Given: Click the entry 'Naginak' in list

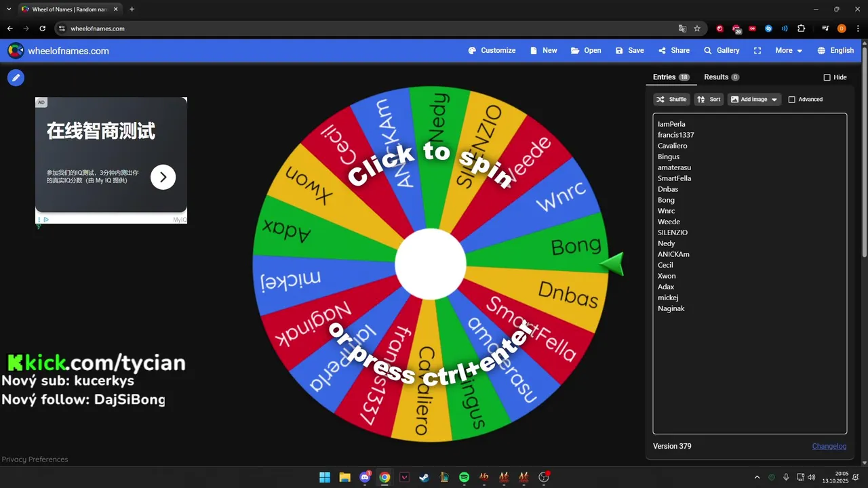Looking at the screenshot, I should [671, 308].
